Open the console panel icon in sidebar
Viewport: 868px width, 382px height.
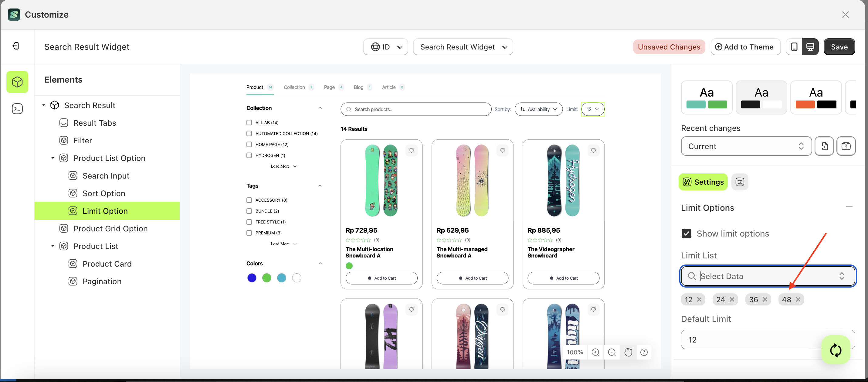pos(17,109)
